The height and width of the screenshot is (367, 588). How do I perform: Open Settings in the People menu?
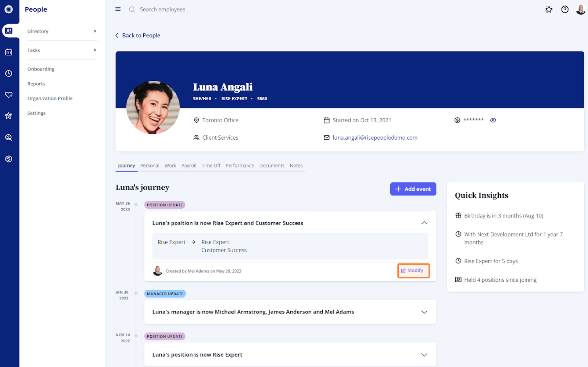coord(36,113)
